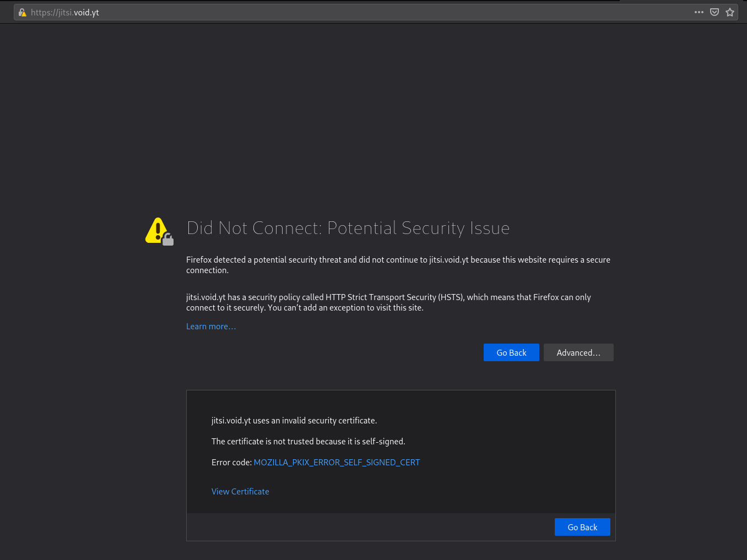Click the heading Did Not Connect: Potential Security Issue
Viewport: 747px width, 560px height.
point(348,228)
